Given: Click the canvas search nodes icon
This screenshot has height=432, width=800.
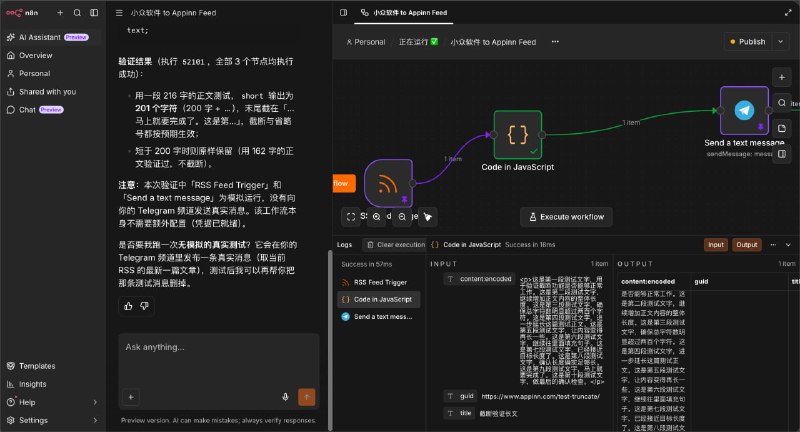Looking at the screenshot, I should tap(782, 103).
